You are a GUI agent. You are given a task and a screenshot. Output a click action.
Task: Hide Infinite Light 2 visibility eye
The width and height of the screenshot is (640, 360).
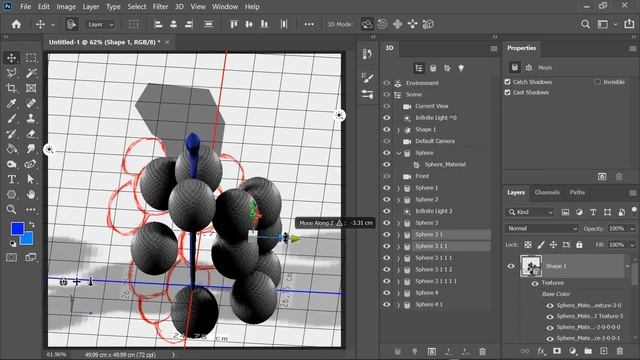387,211
